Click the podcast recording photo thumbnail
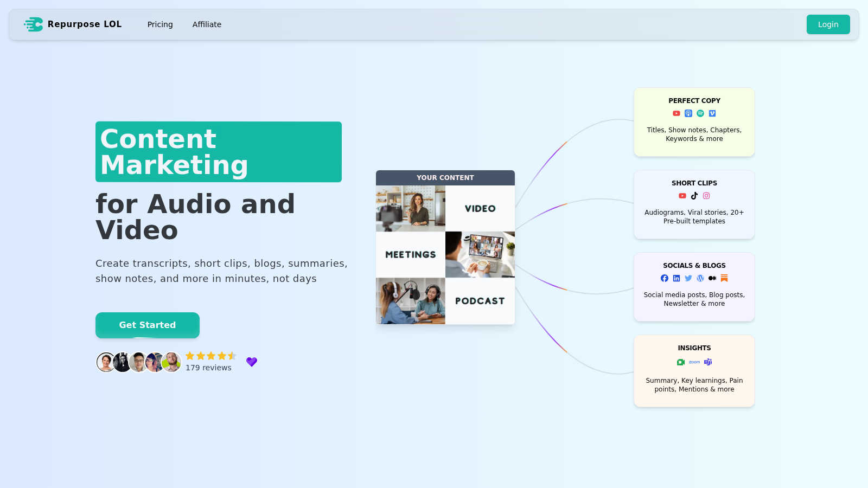The image size is (868, 488). tap(411, 301)
